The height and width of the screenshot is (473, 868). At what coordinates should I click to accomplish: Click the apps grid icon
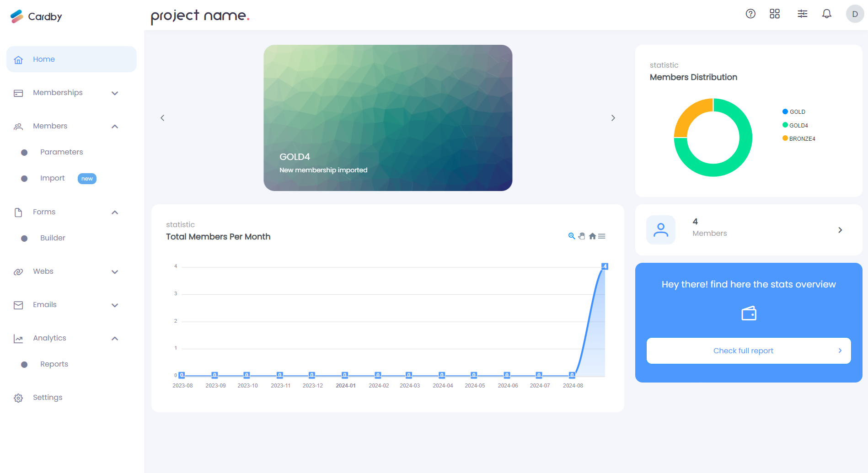(x=775, y=14)
